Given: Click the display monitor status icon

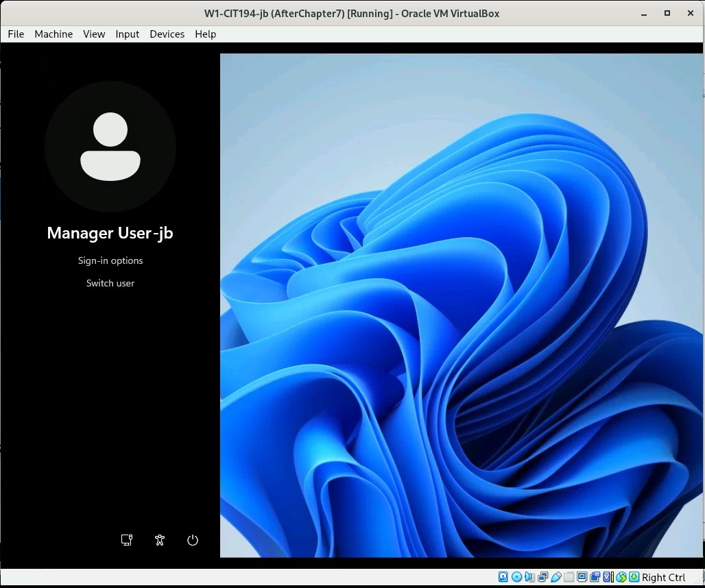Looking at the screenshot, I should 582,577.
